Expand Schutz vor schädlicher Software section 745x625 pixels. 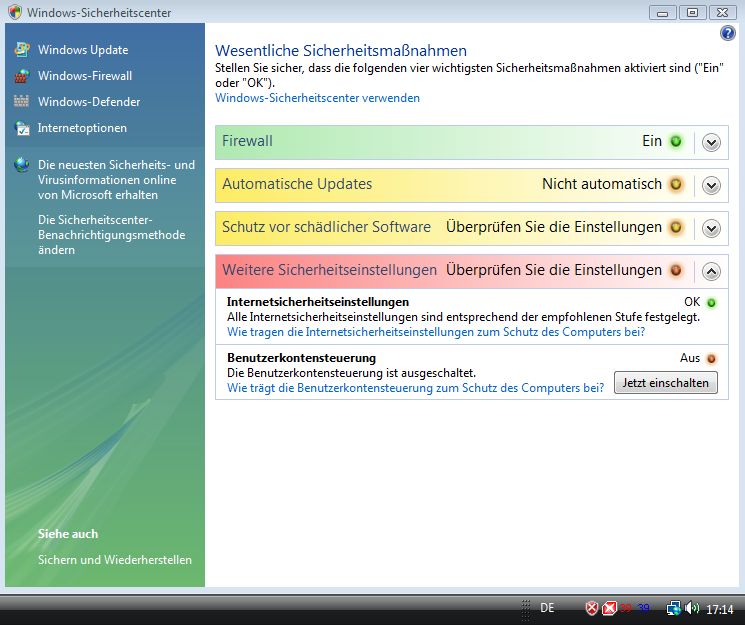711,228
